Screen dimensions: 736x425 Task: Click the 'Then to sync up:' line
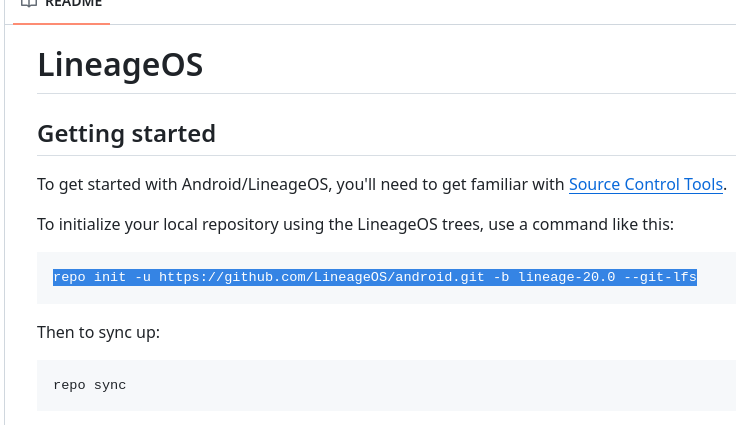pos(99,332)
